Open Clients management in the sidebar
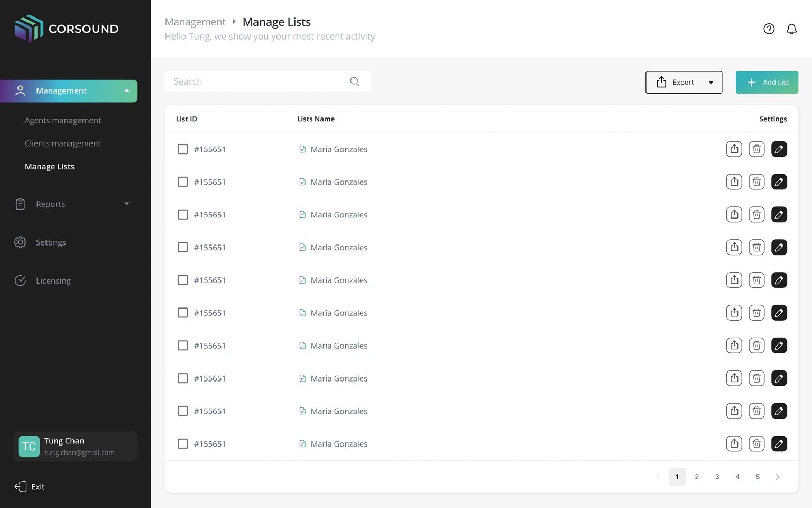The width and height of the screenshot is (812, 508). (x=62, y=143)
